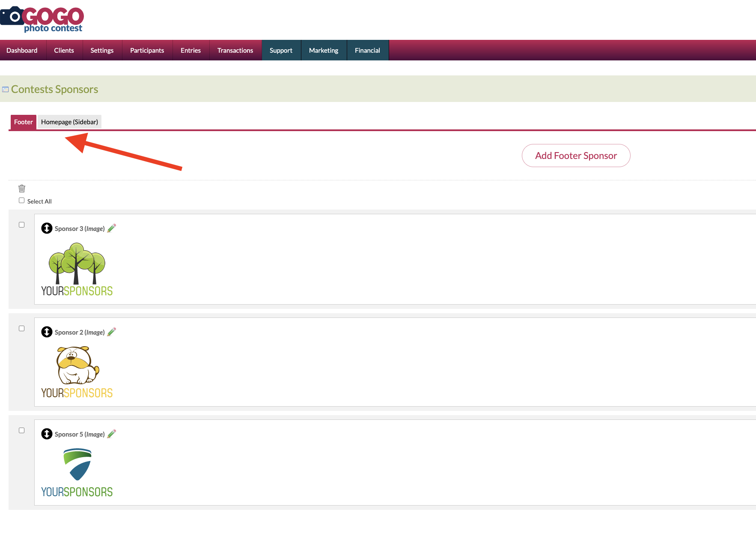Click Sponsor 5 reorder arrow icon
The image size is (756, 533).
(47, 434)
